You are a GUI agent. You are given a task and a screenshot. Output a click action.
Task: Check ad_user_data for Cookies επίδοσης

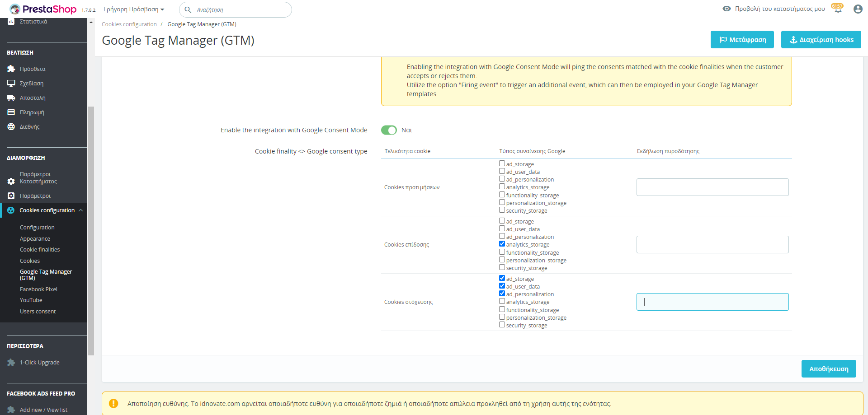[502, 228]
